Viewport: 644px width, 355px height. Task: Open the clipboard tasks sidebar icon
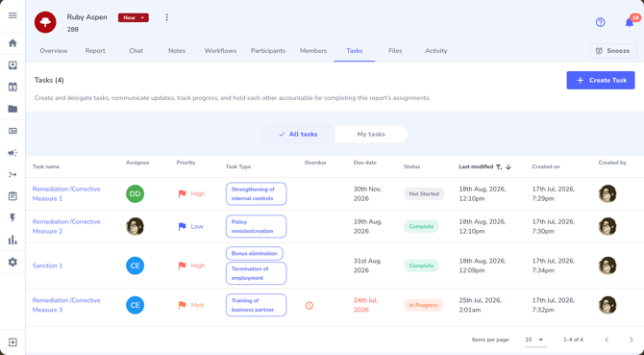12,196
